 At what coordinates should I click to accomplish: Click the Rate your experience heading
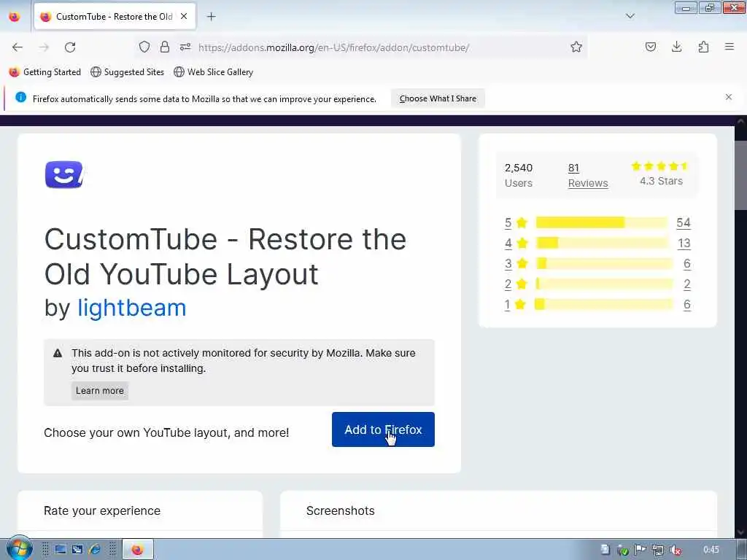pos(102,510)
